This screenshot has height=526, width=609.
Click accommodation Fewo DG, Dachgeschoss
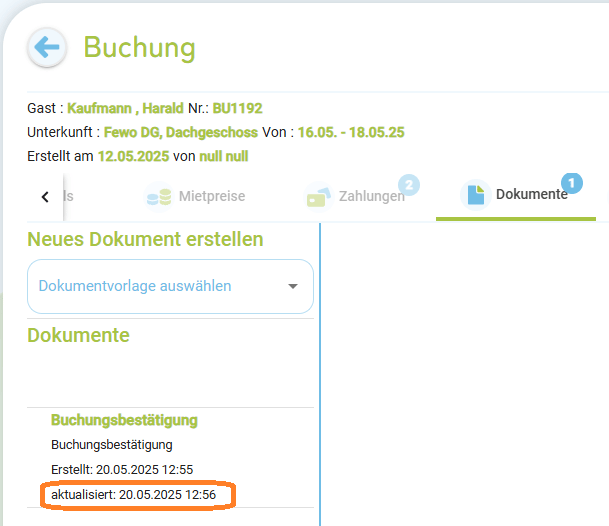pyautogui.click(x=181, y=132)
